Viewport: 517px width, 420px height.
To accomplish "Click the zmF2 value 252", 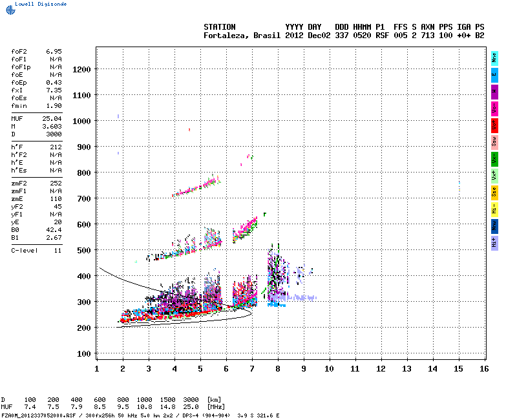I will tap(56, 184).
